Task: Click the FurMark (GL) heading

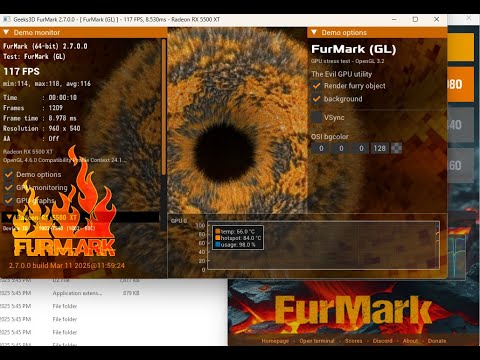Action: [354, 49]
